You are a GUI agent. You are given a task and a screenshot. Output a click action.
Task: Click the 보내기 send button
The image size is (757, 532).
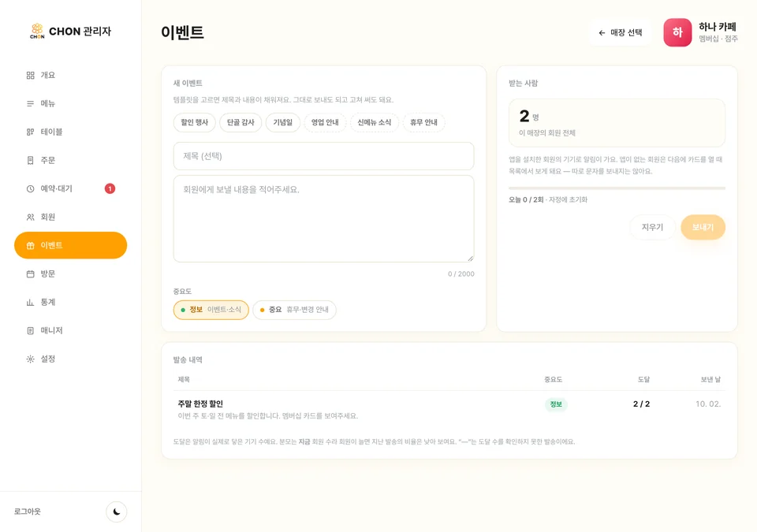click(x=703, y=227)
